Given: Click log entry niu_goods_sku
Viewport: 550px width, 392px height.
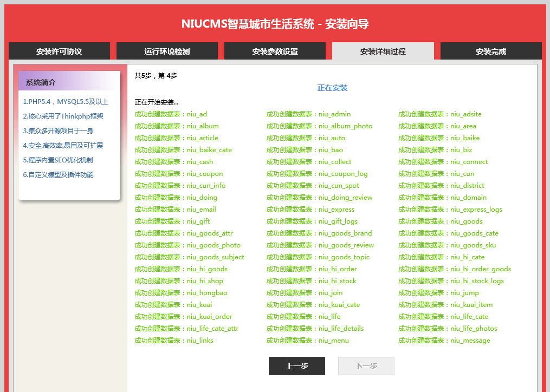Looking at the screenshot, I should (447, 245).
